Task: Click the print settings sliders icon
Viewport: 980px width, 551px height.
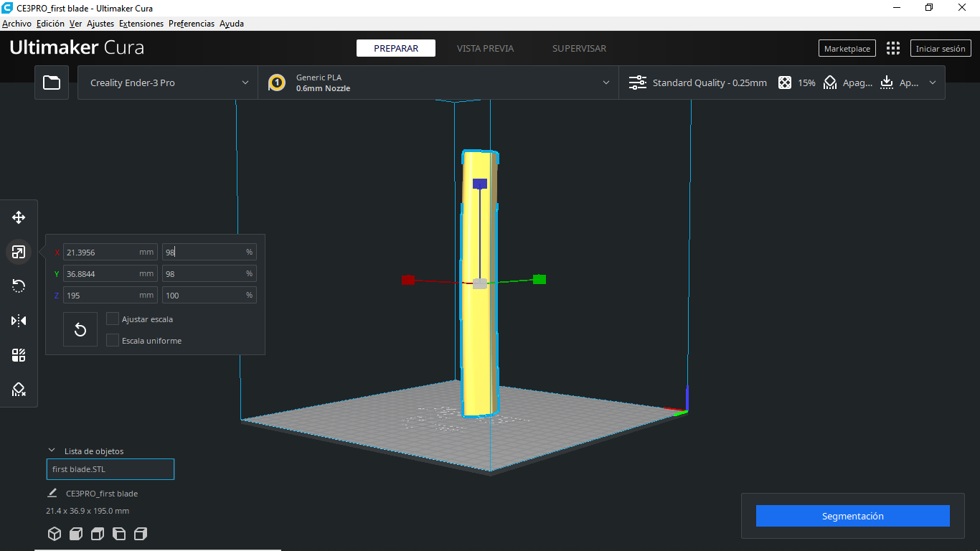Action: coord(637,83)
